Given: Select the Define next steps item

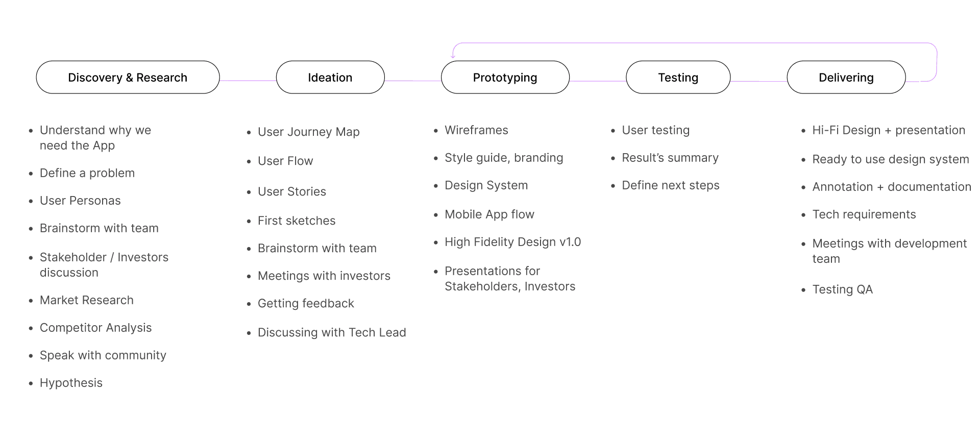Looking at the screenshot, I should pyautogui.click(x=670, y=185).
